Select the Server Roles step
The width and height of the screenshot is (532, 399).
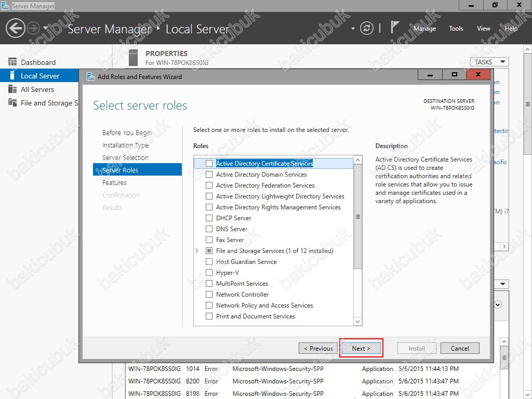click(x=137, y=170)
